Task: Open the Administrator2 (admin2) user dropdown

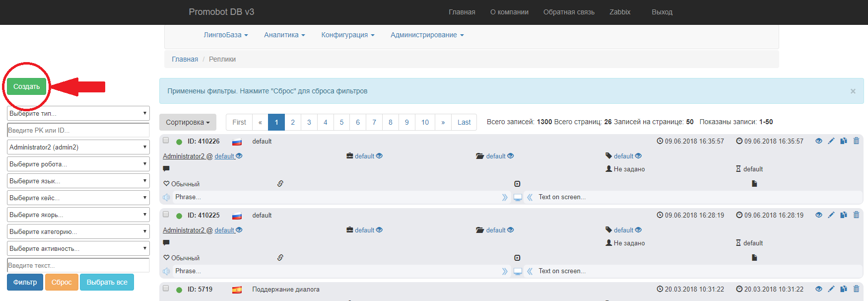Action: [x=78, y=147]
